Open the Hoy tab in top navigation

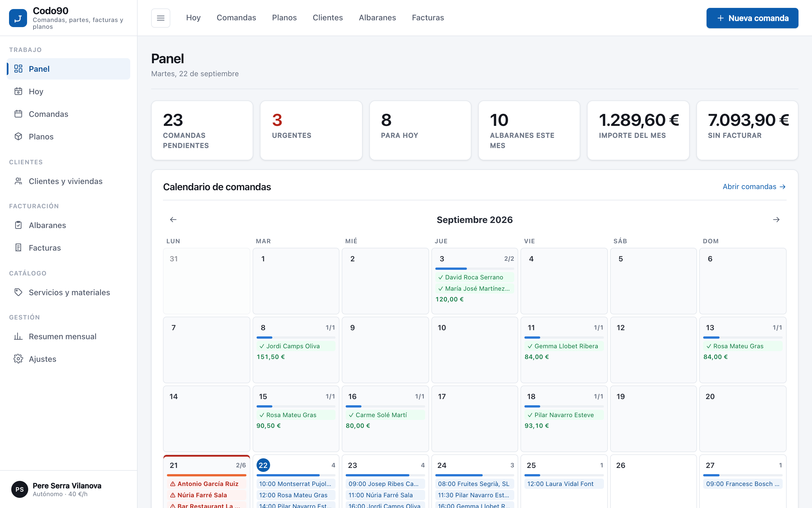(193, 18)
